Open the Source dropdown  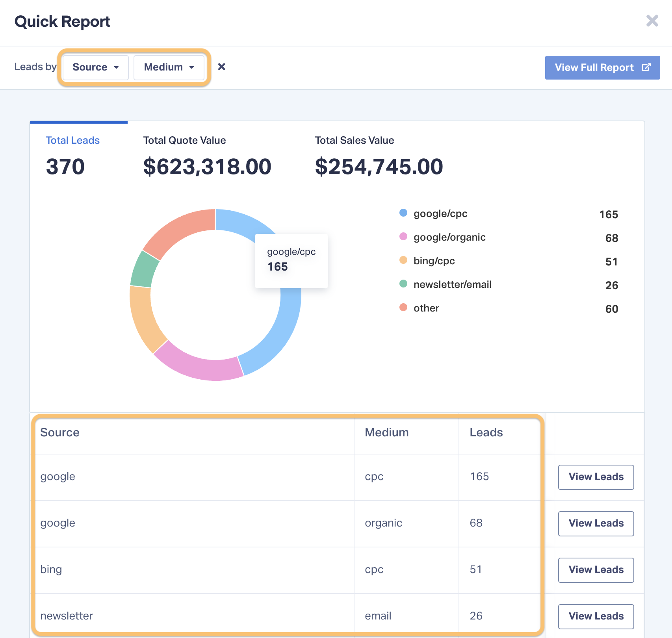pyautogui.click(x=95, y=67)
